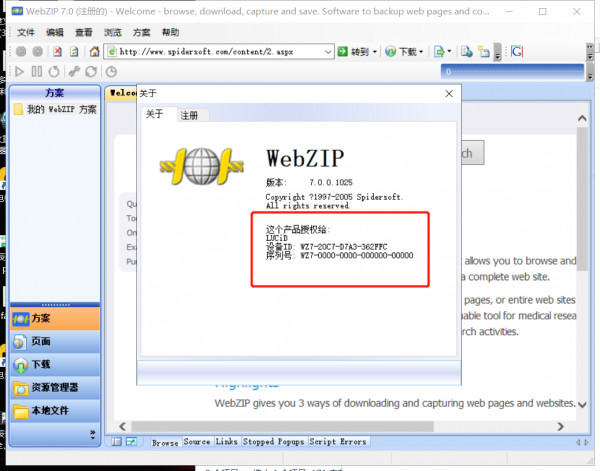Expand the toolbar overflow next to folder icon
The image size is (600, 471).
pyautogui.click(x=497, y=52)
